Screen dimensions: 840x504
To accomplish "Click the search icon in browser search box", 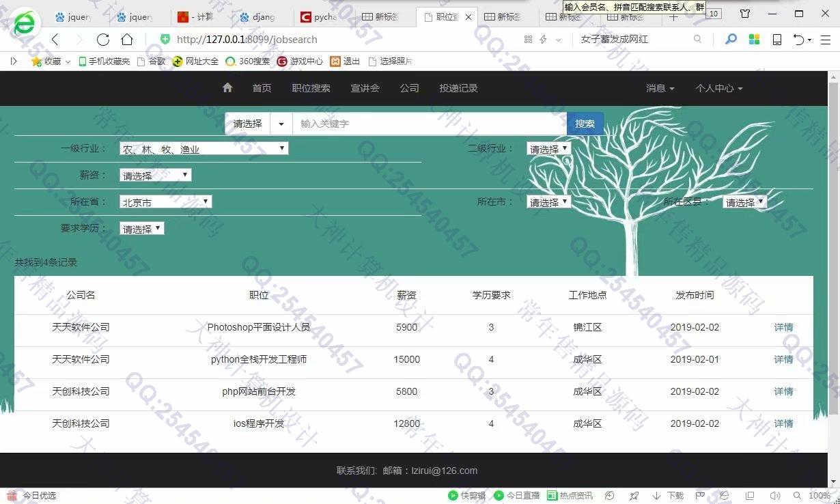I will (x=697, y=40).
